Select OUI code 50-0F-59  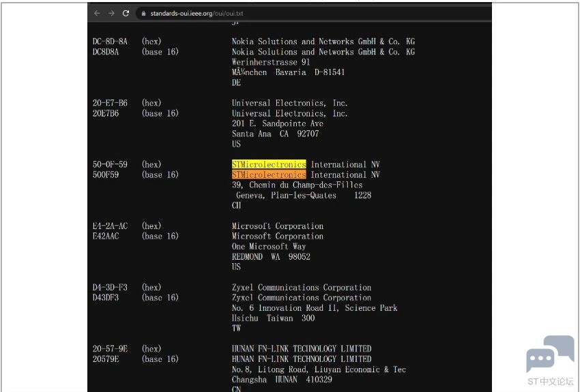110,164
